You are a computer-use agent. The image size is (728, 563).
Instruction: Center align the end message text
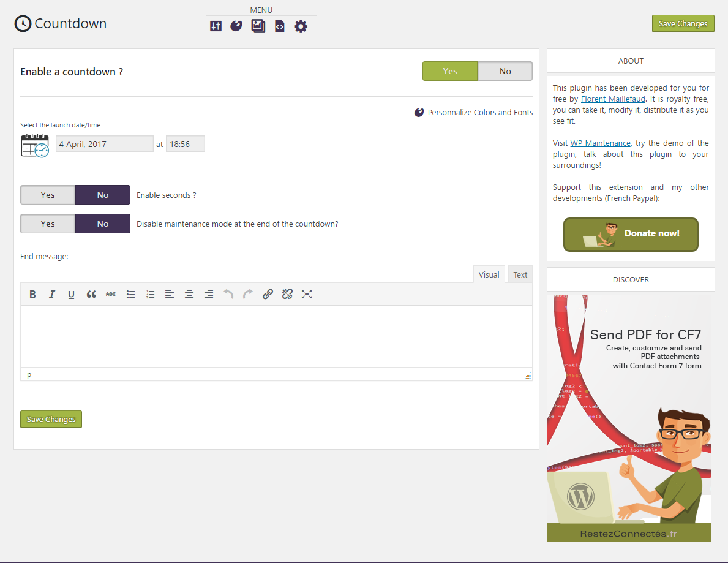pyautogui.click(x=189, y=295)
